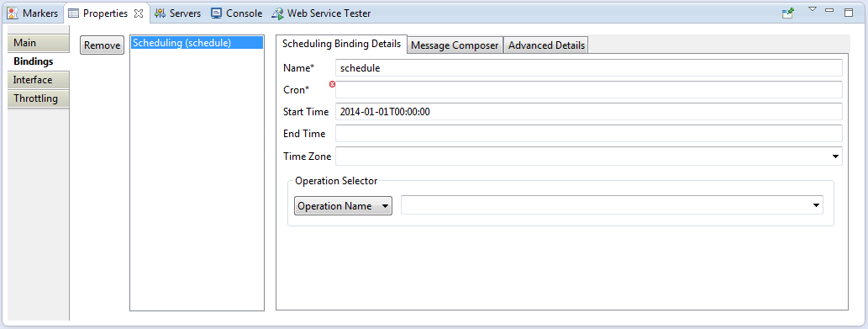Close the Properties view tab

pos(139,13)
